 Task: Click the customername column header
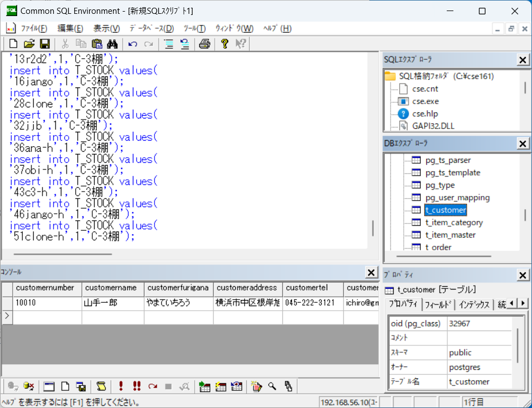113,288
